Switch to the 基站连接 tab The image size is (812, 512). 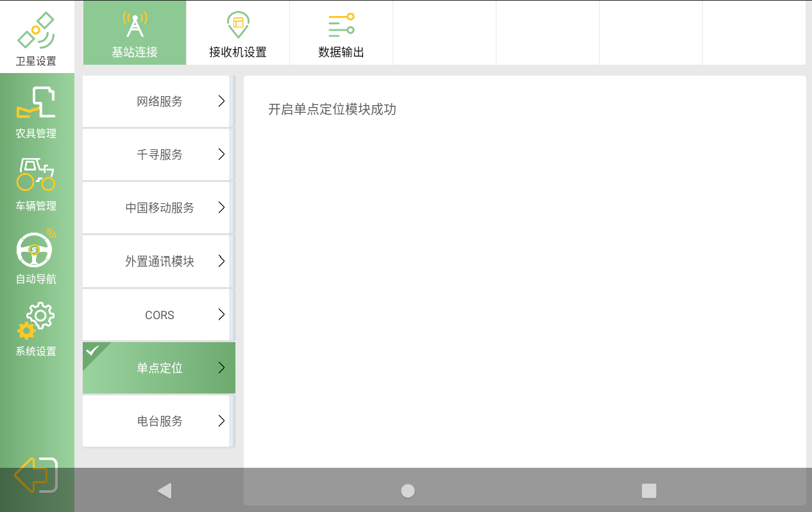click(x=135, y=33)
